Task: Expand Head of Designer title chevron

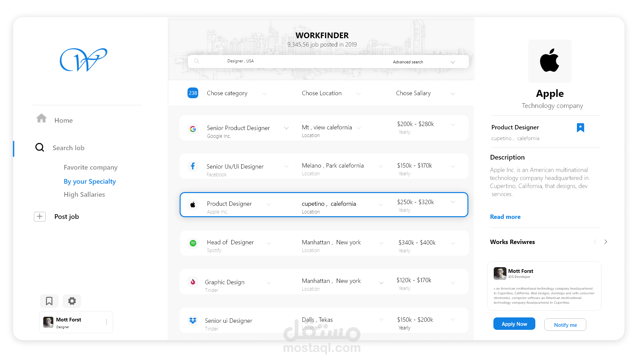Action: pos(269,243)
